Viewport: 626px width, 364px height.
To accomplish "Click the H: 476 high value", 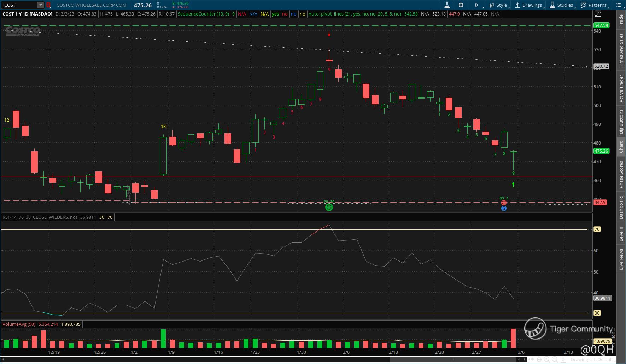I will pos(106,14).
